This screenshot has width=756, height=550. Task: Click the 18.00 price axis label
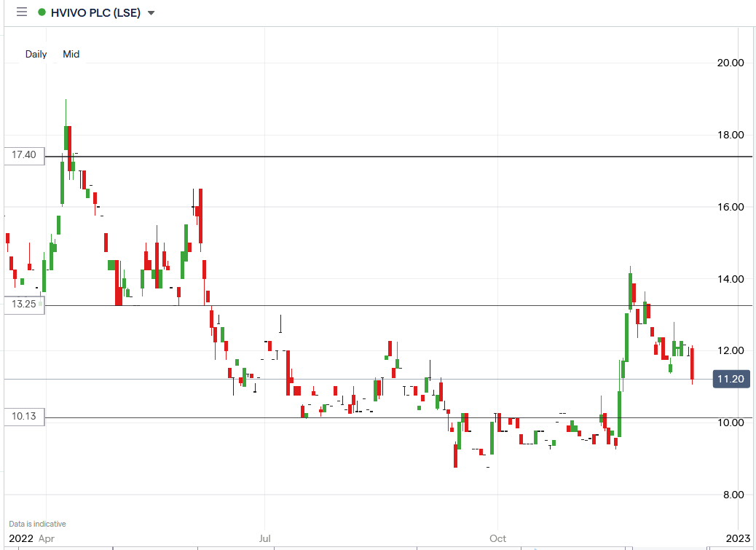(x=731, y=135)
